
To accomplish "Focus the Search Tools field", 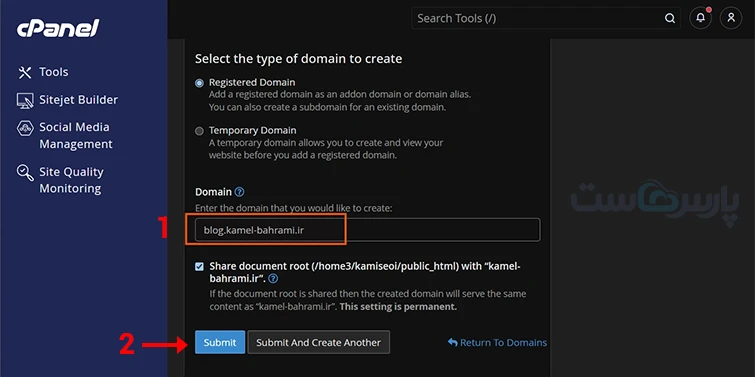I will coord(546,18).
